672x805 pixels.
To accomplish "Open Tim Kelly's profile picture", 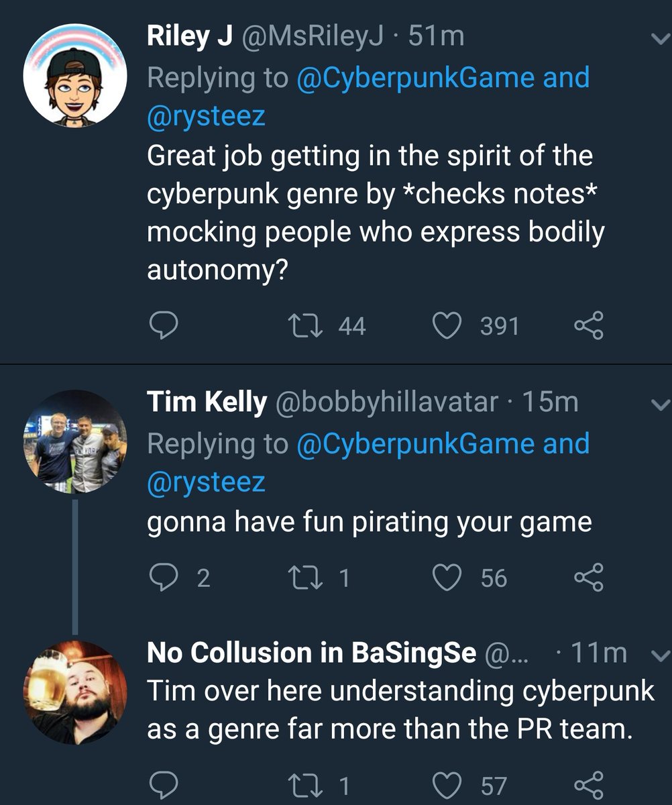I will tap(75, 441).
